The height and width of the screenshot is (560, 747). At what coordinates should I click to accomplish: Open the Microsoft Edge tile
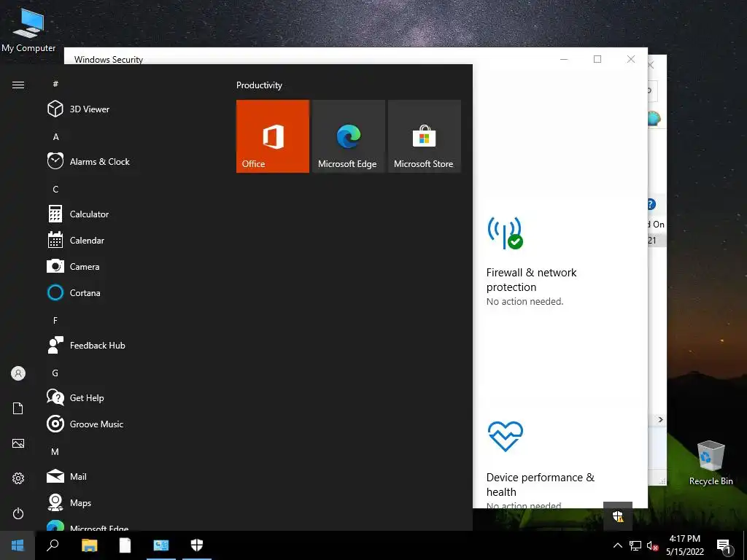[348, 136]
